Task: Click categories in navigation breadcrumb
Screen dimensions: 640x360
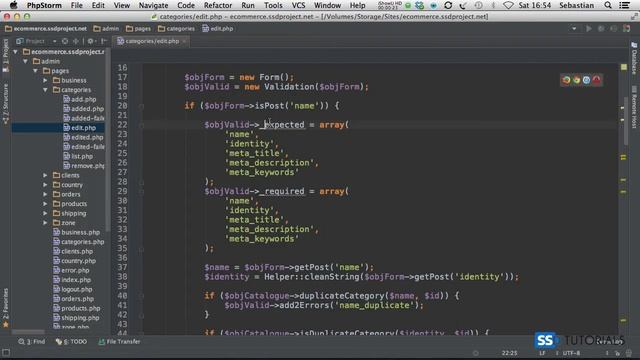Action: click(x=176, y=29)
